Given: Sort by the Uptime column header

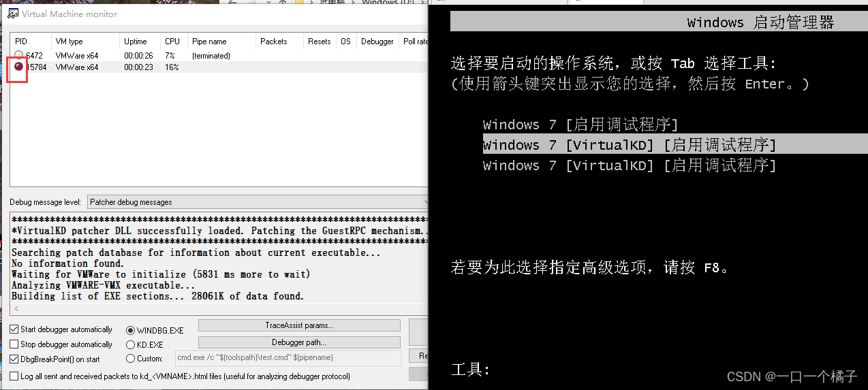Looking at the screenshot, I should [x=140, y=42].
